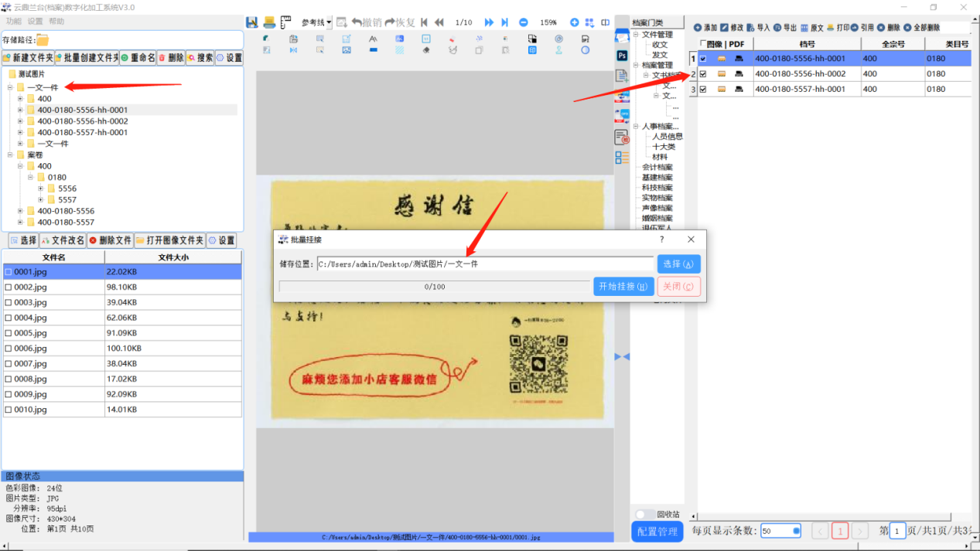Screen dimensions: 980x551
Task: Jump to the first image page
Action: tap(425, 22)
